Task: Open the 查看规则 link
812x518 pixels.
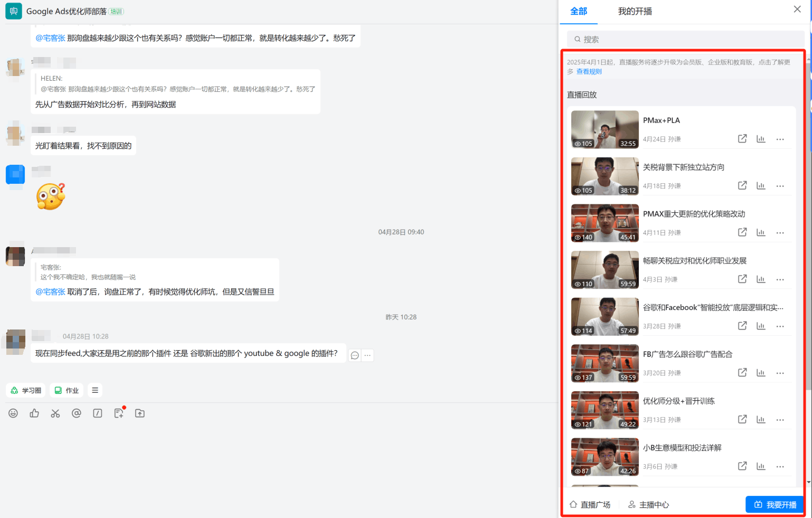Action: 589,71
